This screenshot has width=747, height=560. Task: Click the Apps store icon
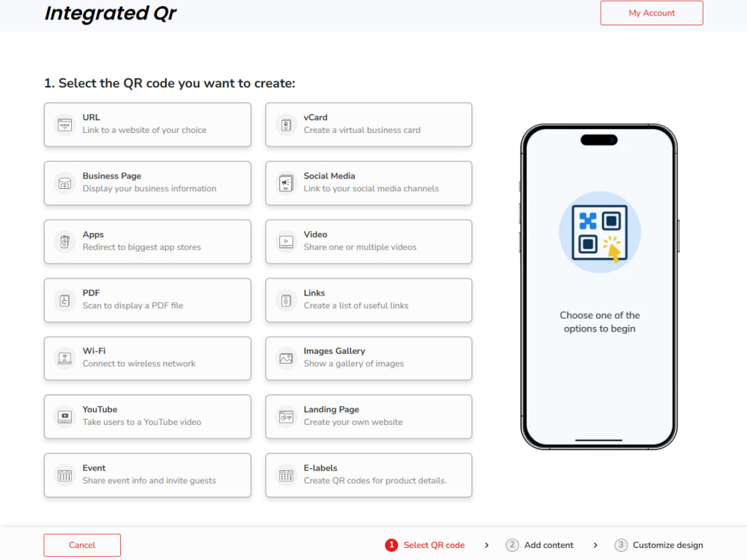[x=65, y=242]
